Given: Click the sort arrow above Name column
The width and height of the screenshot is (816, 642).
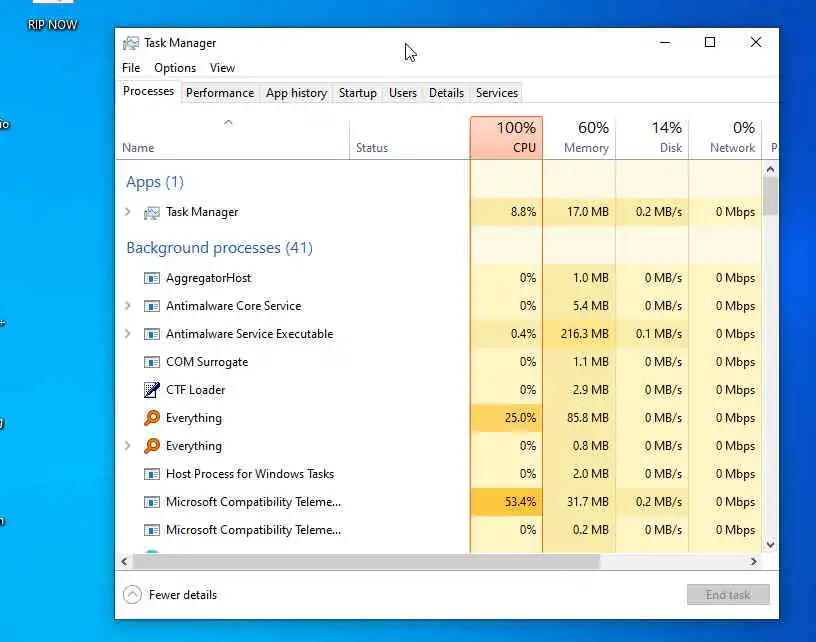Looking at the screenshot, I should (228, 123).
